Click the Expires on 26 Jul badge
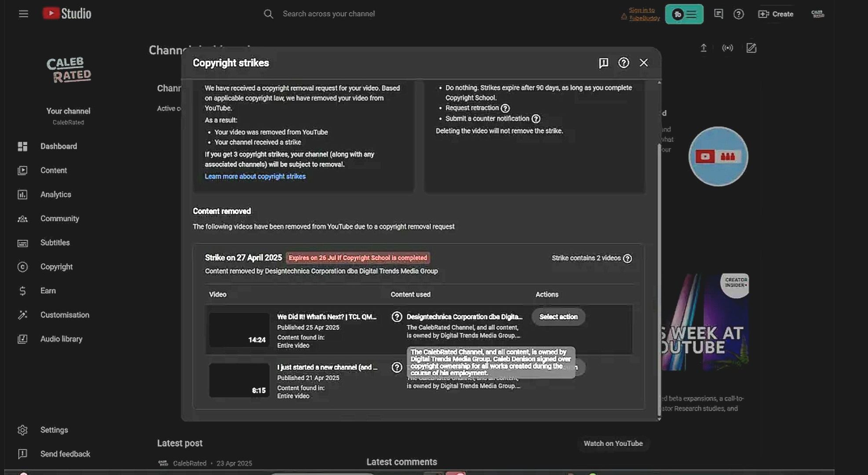This screenshot has width=868, height=475. pos(357,258)
